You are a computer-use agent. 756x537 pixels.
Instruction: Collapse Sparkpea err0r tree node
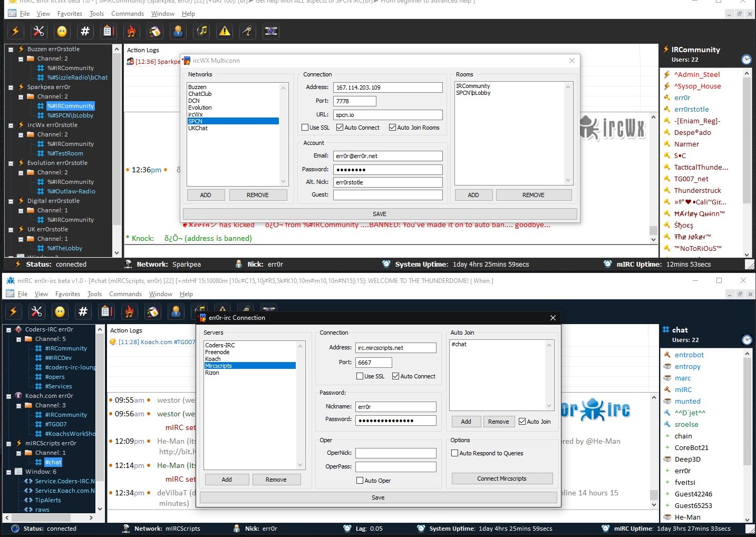click(x=11, y=87)
